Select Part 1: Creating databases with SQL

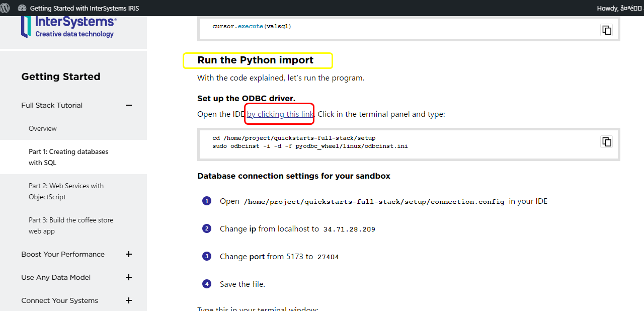(68, 157)
